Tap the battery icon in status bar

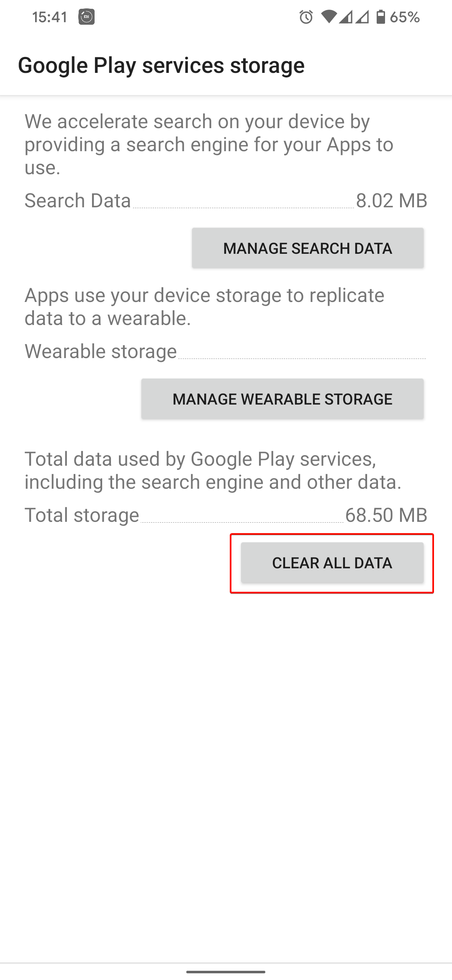pyautogui.click(x=380, y=17)
